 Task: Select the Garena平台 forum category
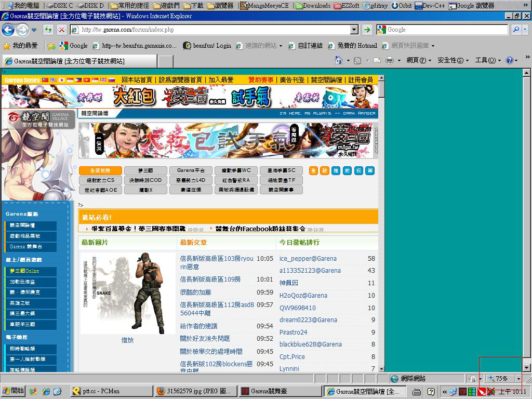click(x=191, y=170)
